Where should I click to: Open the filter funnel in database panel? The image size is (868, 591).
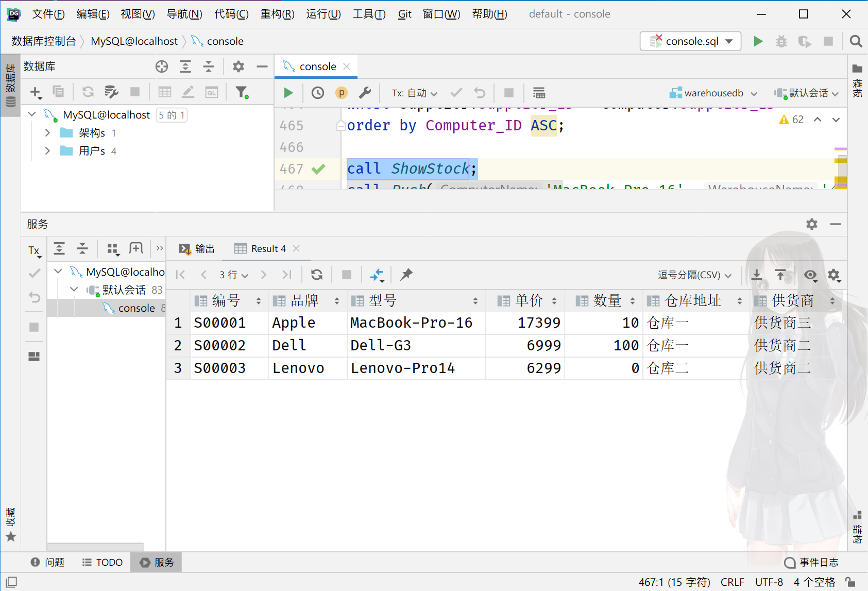tap(242, 92)
